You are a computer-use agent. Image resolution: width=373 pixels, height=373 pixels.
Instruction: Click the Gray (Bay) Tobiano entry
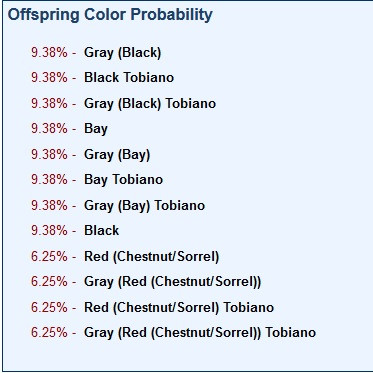click(x=144, y=206)
